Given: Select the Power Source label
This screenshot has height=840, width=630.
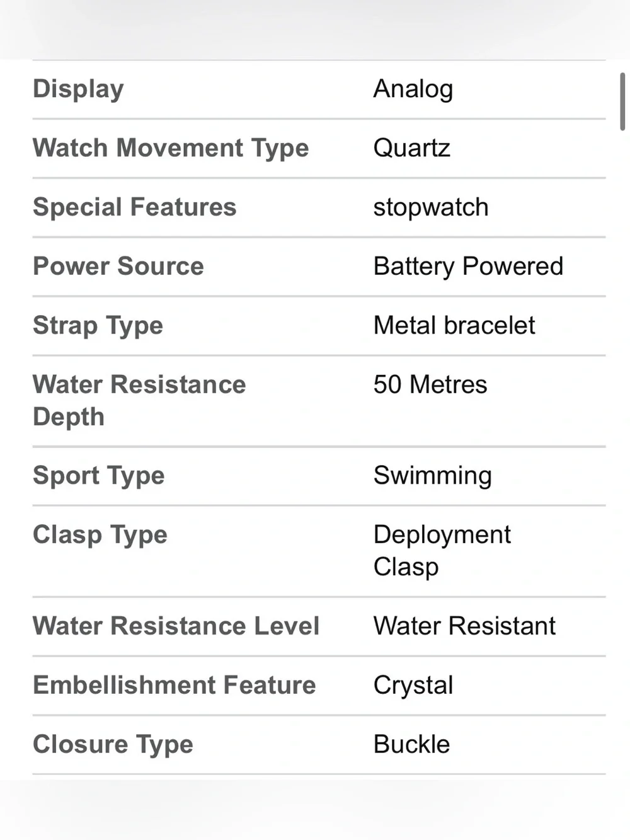Looking at the screenshot, I should (x=118, y=267).
